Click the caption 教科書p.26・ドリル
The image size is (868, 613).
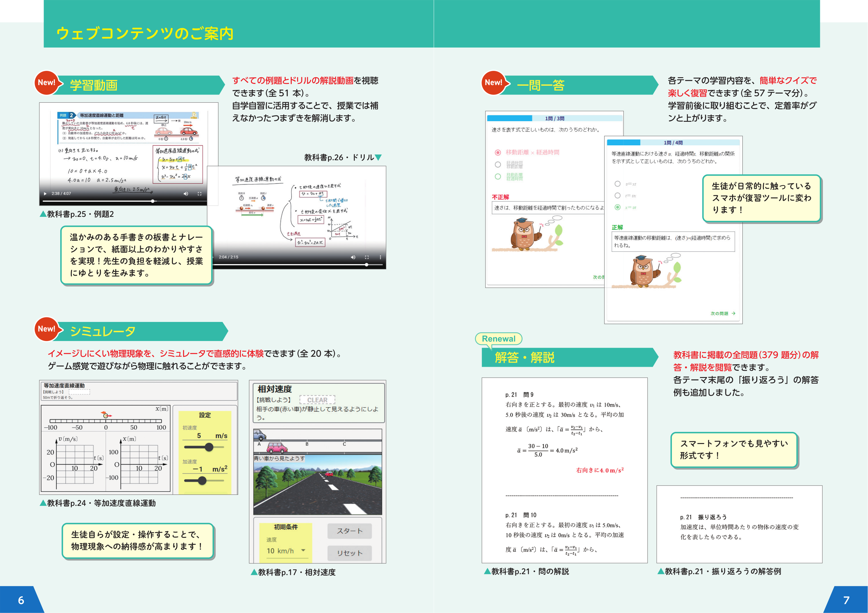[343, 157]
